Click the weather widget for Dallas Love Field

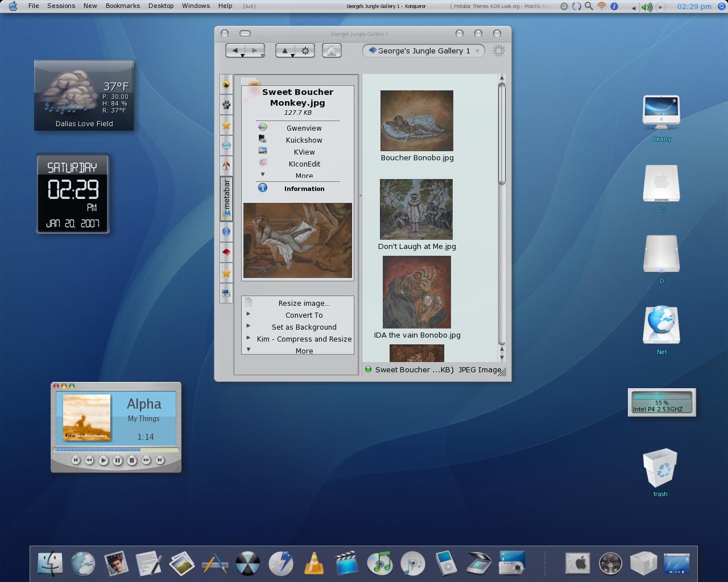tap(84, 95)
